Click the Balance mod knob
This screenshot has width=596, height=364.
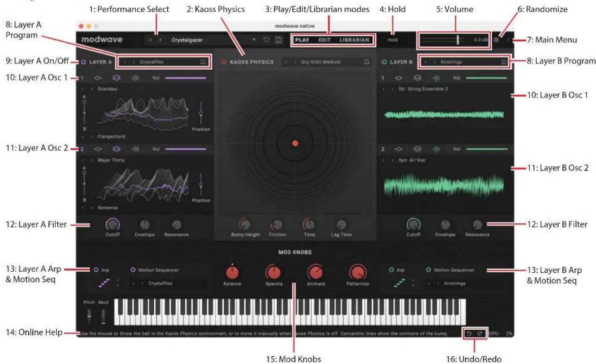[233, 272]
